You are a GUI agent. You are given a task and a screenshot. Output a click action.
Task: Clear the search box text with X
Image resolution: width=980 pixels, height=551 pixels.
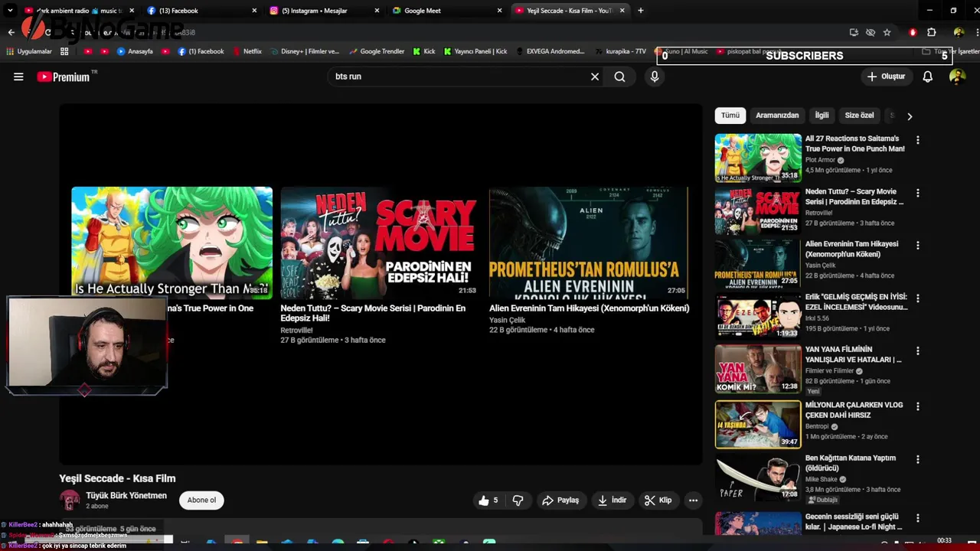tap(595, 77)
